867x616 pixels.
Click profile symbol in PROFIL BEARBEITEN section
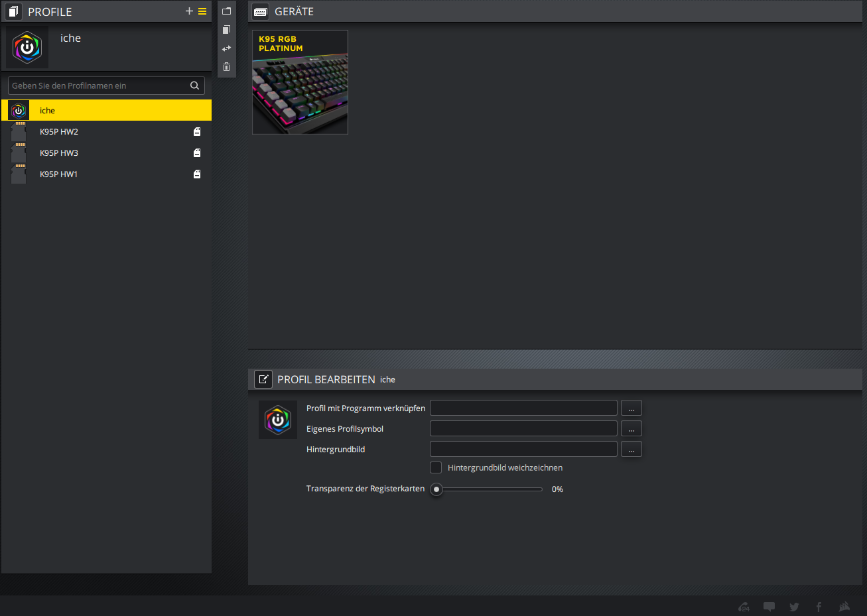(278, 420)
